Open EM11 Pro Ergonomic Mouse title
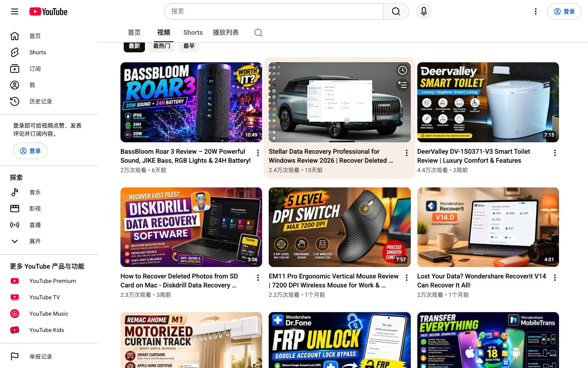588x368 pixels. click(x=334, y=280)
